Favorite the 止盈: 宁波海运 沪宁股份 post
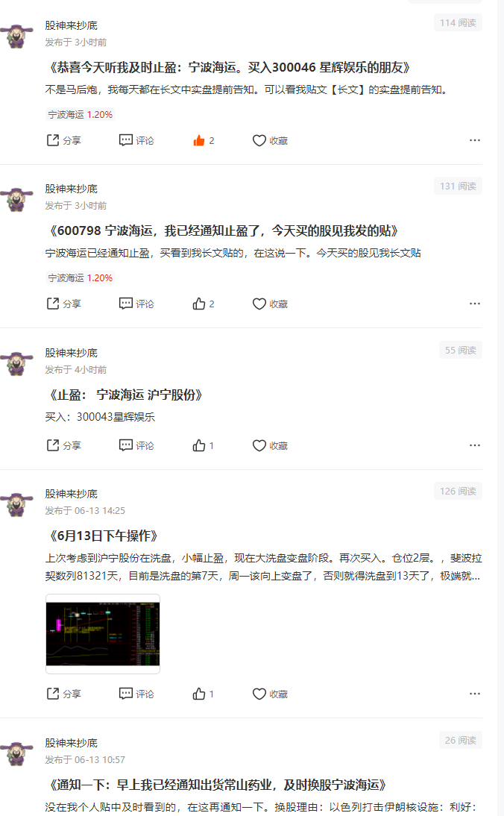 270,445
